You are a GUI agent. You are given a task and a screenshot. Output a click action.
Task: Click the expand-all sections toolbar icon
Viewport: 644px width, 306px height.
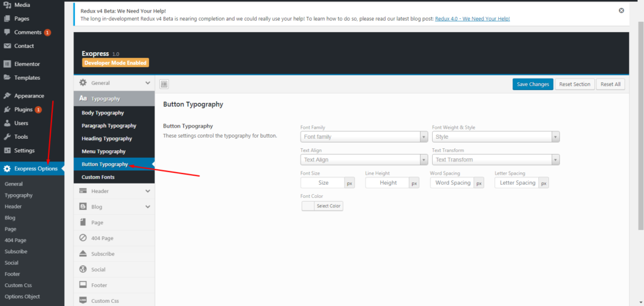coord(164,84)
